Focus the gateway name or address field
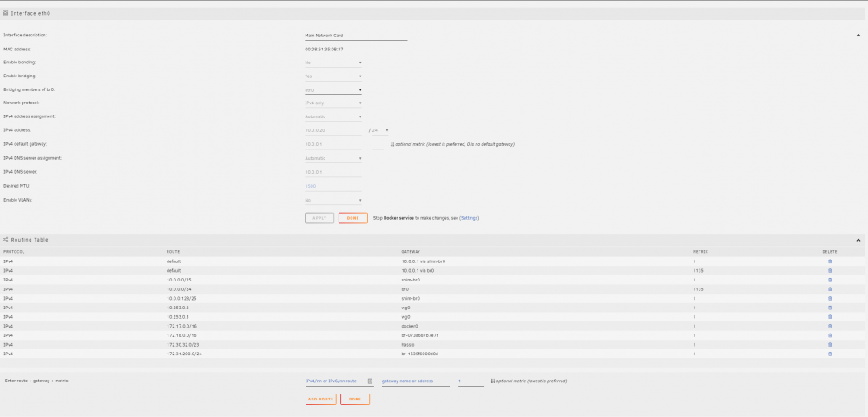 click(415, 381)
